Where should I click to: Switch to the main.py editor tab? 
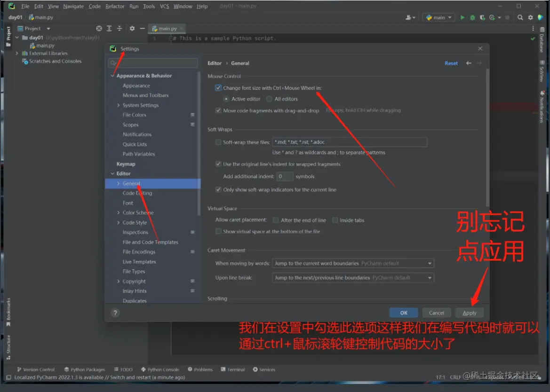pyautogui.click(x=167, y=28)
